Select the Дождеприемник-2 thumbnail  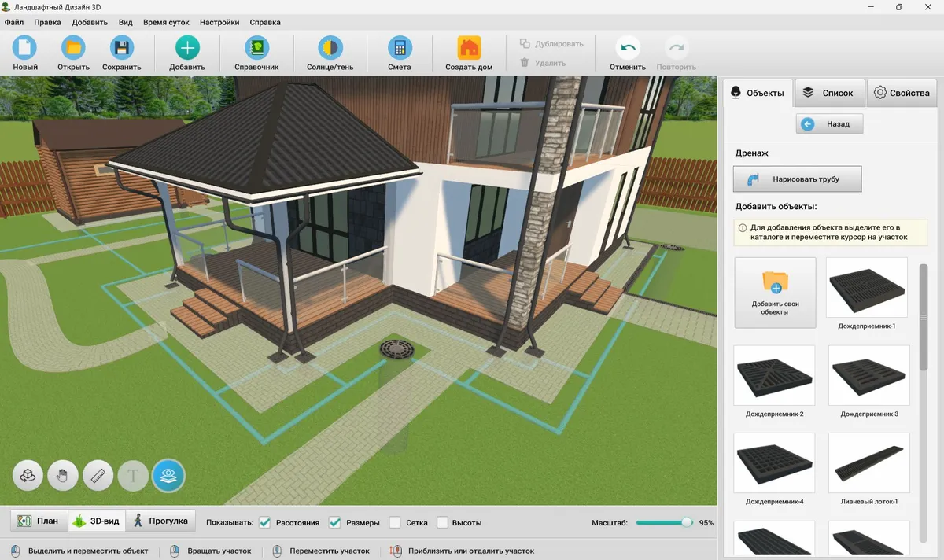774,376
